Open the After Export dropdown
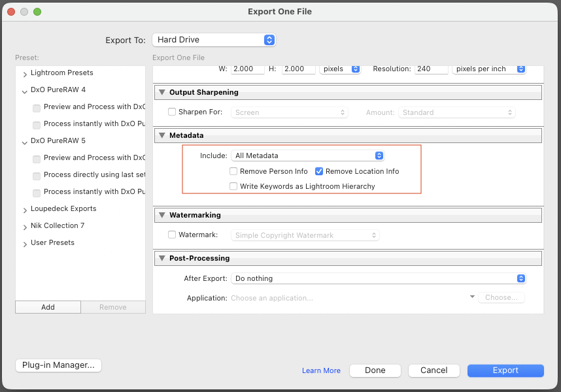 (x=379, y=278)
